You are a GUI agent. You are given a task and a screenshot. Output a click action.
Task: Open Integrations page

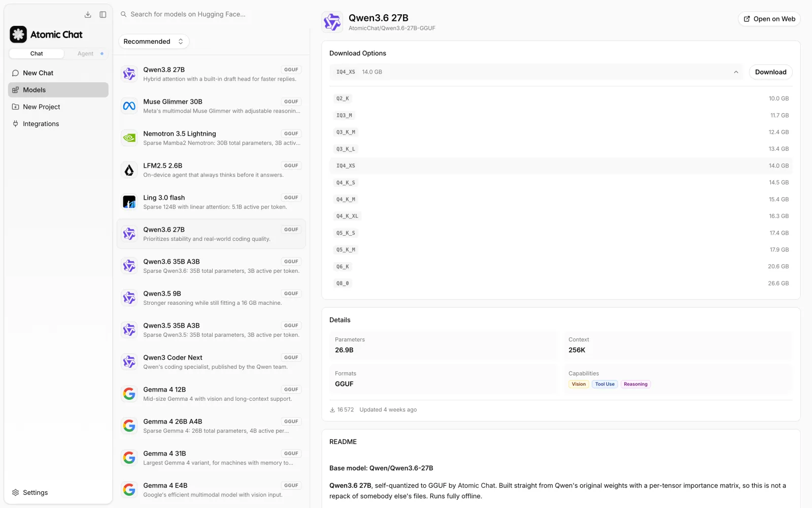pos(58,124)
